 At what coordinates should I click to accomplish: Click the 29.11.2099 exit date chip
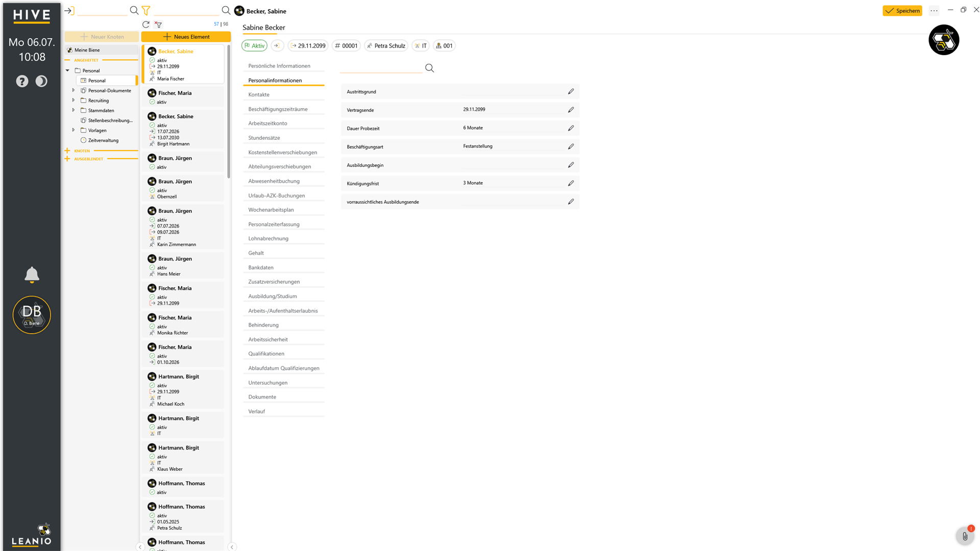point(308,45)
